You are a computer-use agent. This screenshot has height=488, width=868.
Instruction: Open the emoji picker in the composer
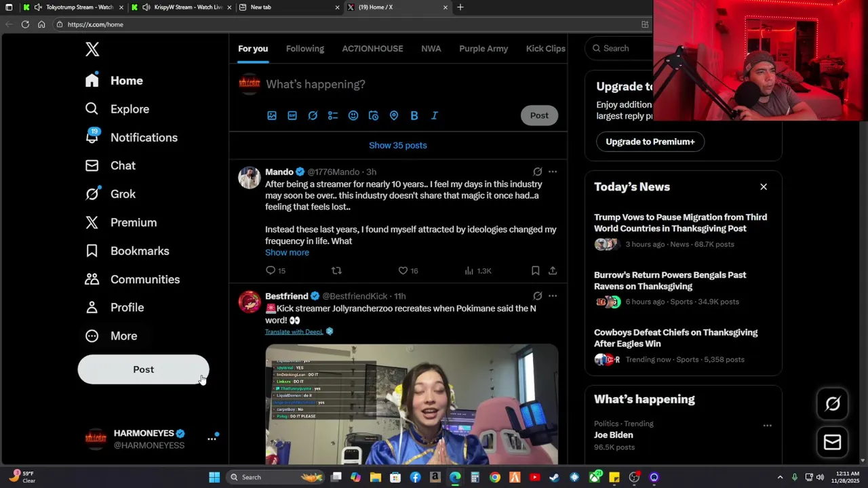(353, 116)
